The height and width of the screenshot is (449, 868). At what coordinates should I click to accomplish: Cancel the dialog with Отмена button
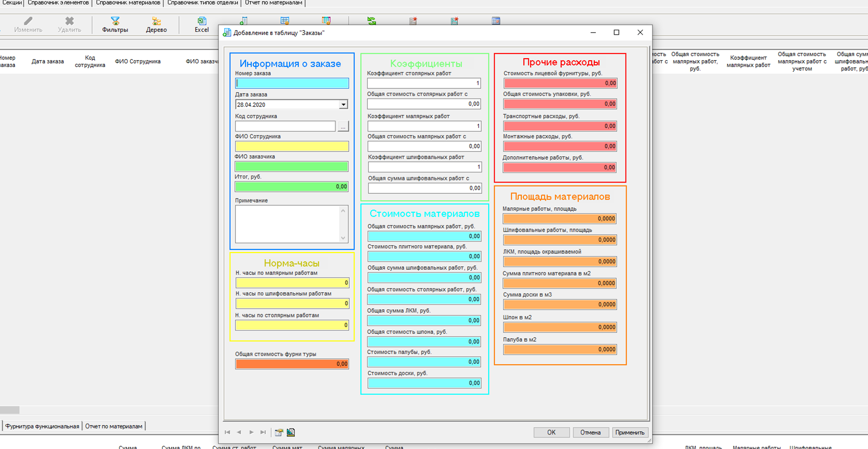(x=590, y=432)
